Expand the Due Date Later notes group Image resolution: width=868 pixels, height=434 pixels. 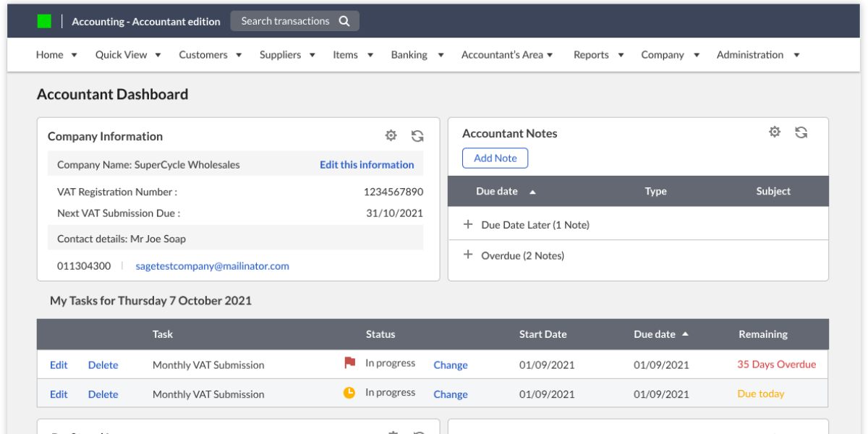click(469, 225)
